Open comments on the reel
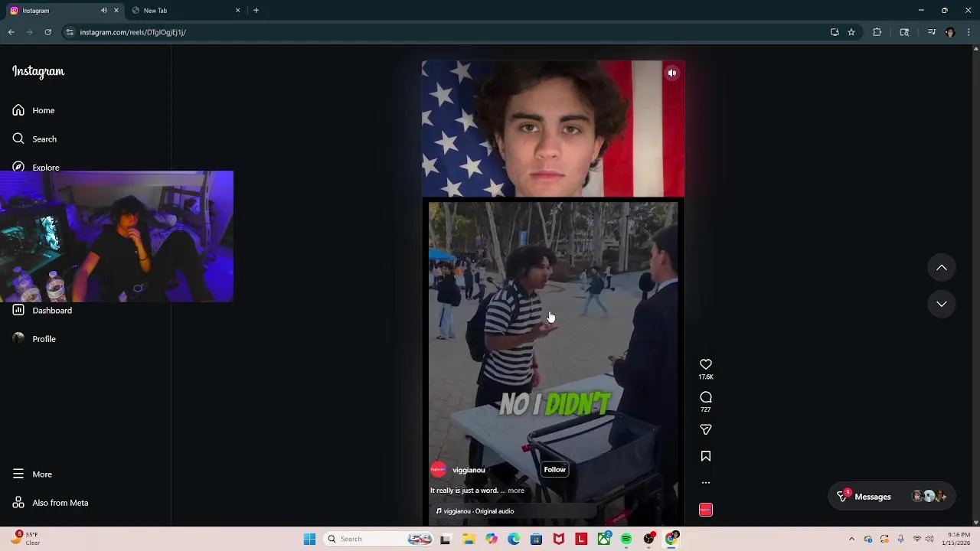980x551 pixels. (706, 397)
